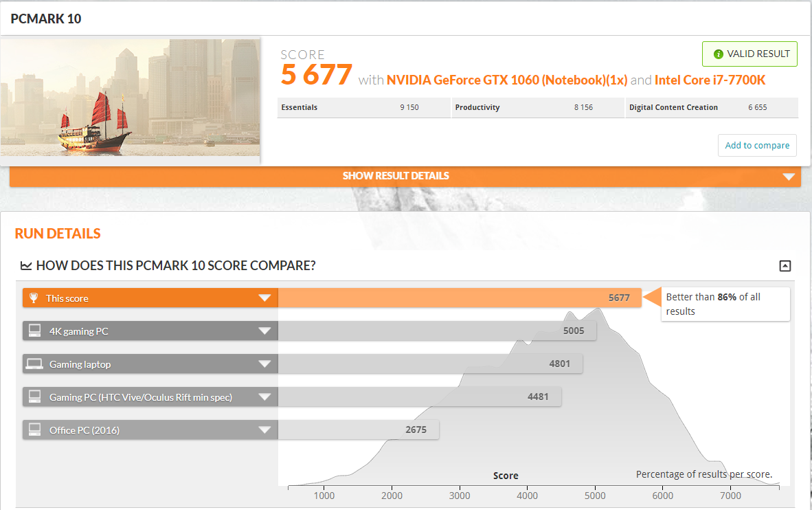Click the PCMARK 10 heading
812x510 pixels.
pos(46,19)
